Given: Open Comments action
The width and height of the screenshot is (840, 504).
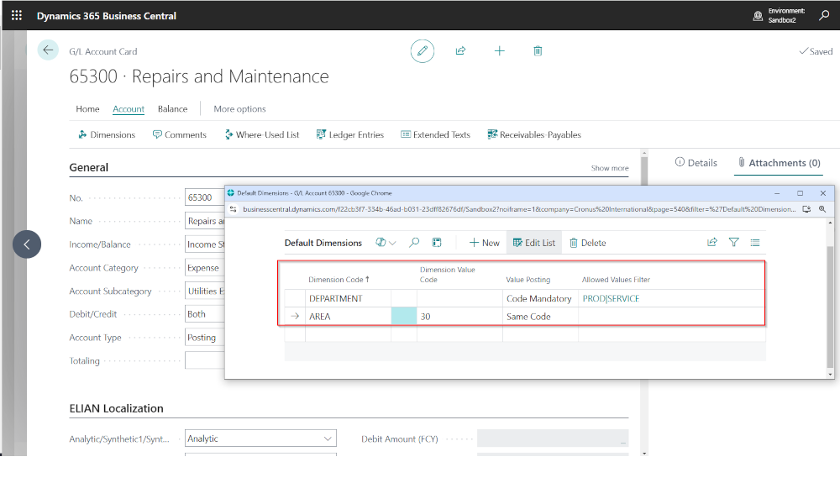Looking at the screenshot, I should 180,134.
